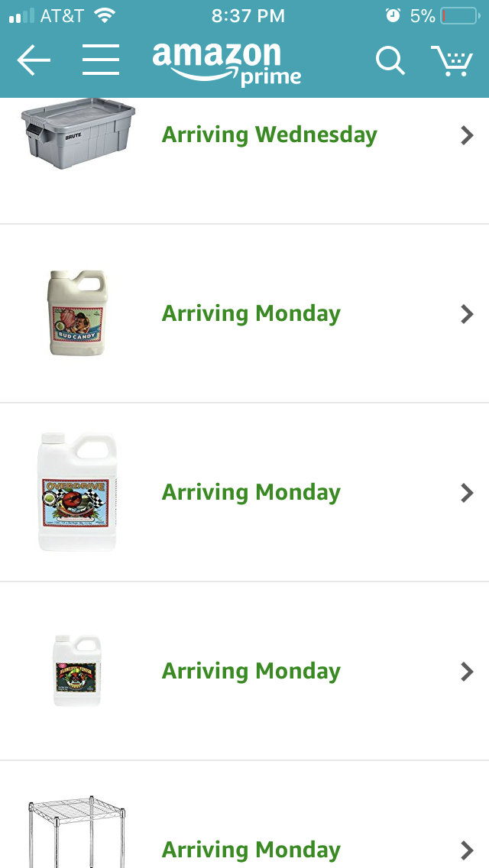
Task: Tap the alarm clock status icon
Action: point(393,15)
